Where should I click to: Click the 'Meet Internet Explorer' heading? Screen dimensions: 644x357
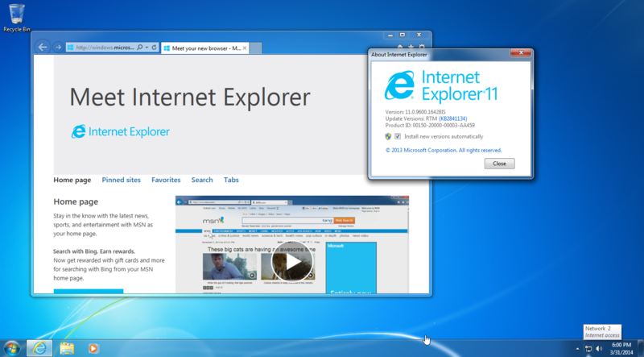tap(190, 97)
